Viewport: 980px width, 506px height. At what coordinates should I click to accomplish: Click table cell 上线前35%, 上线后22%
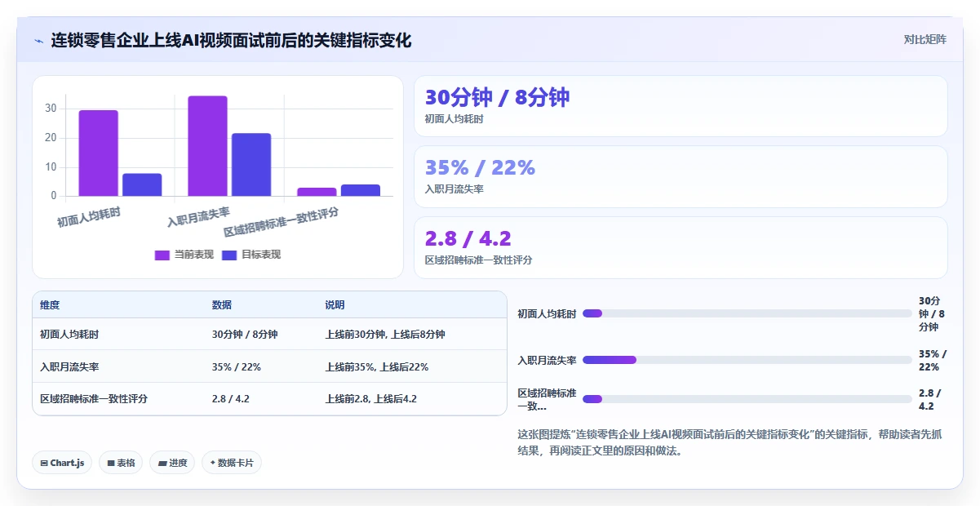376,367
